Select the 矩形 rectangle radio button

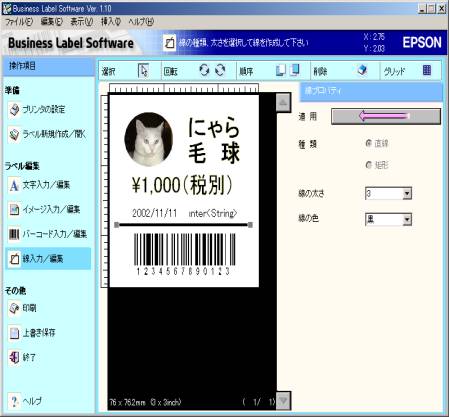coord(368,165)
